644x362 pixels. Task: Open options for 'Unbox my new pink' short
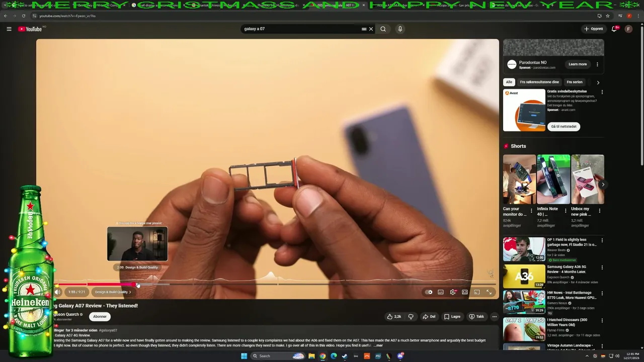(600, 211)
